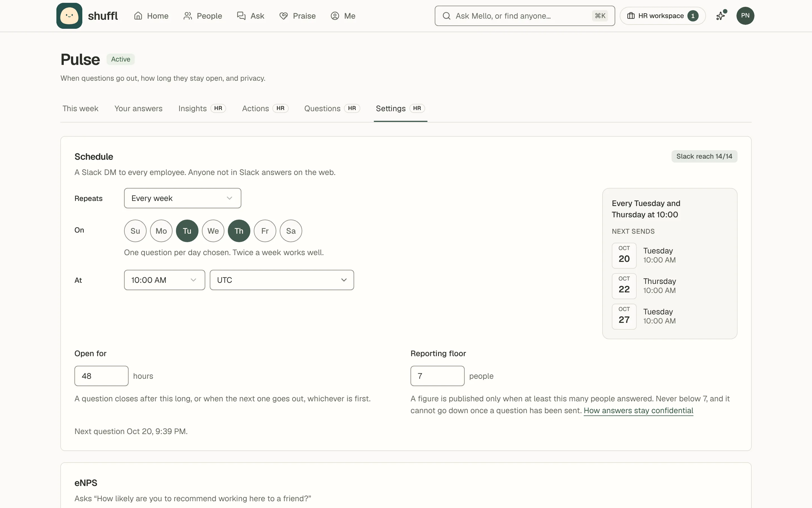Click the Home house icon
The image size is (812, 508).
[138, 16]
